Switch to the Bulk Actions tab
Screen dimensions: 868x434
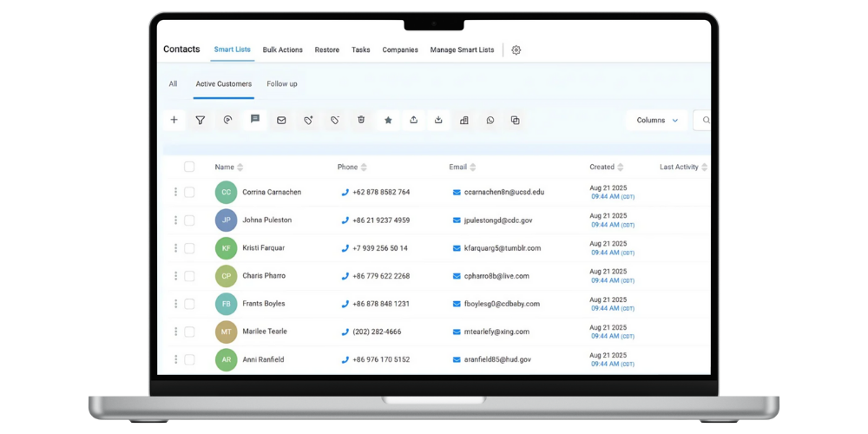[283, 50]
